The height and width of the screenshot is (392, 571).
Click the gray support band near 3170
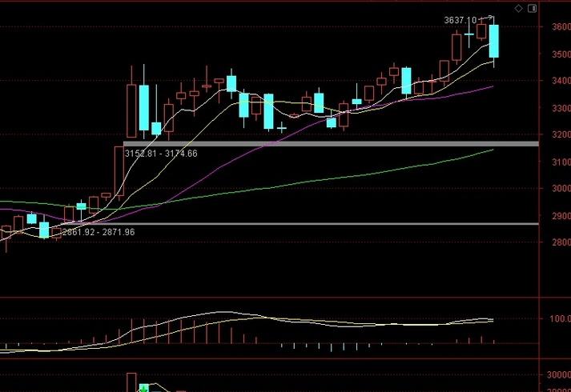pos(331,144)
